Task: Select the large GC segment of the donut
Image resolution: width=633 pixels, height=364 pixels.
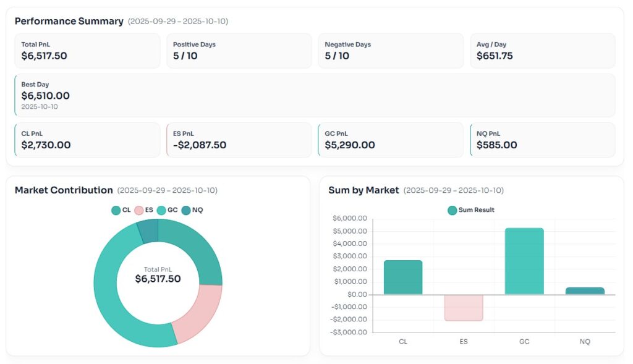Action: [x=117, y=309]
